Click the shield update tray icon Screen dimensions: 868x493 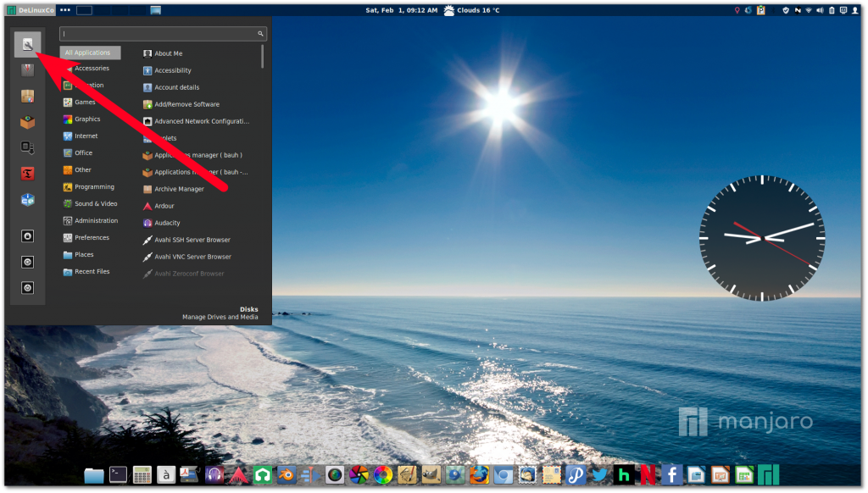tap(786, 10)
